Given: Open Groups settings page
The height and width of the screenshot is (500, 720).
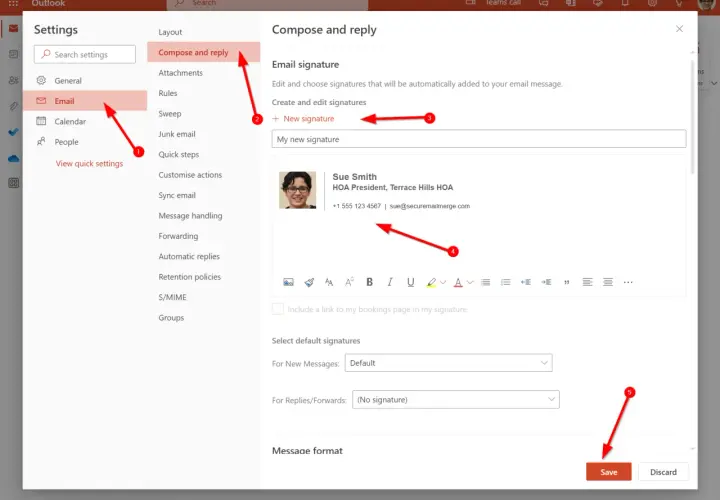Looking at the screenshot, I should tap(203, 318).
